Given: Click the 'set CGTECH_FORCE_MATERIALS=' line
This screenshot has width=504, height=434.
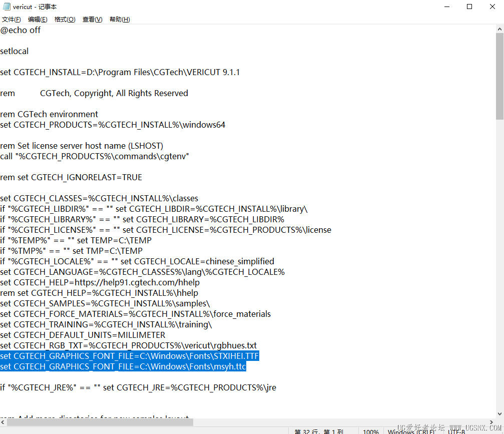Looking at the screenshot, I should tap(136, 314).
